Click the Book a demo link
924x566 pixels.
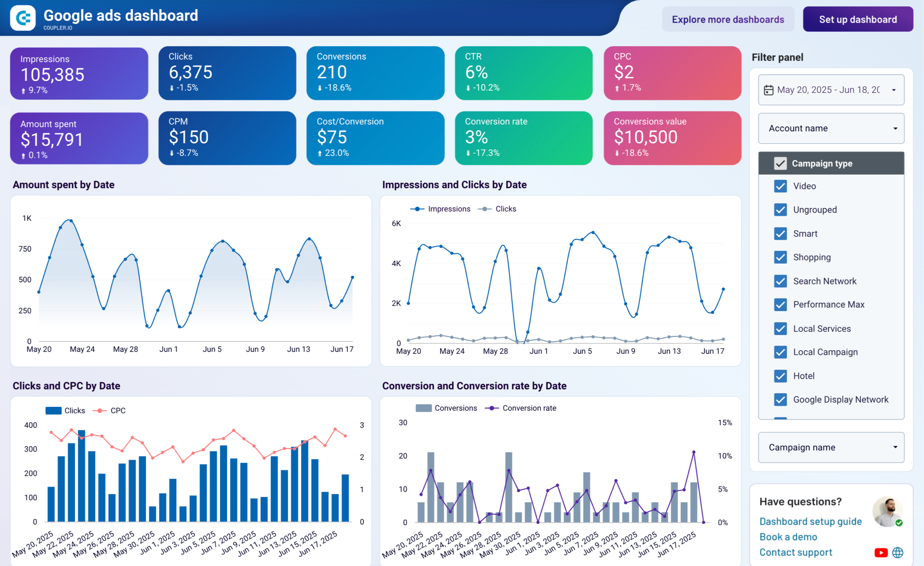click(x=788, y=537)
